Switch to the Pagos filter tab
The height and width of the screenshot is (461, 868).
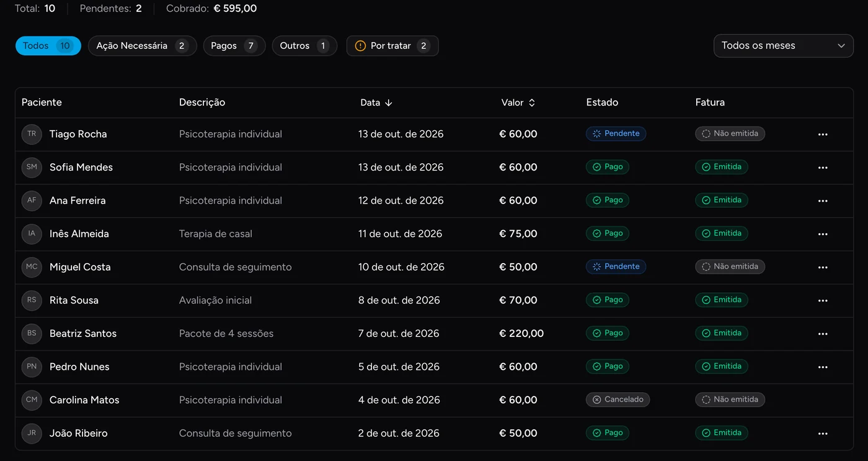(x=234, y=46)
